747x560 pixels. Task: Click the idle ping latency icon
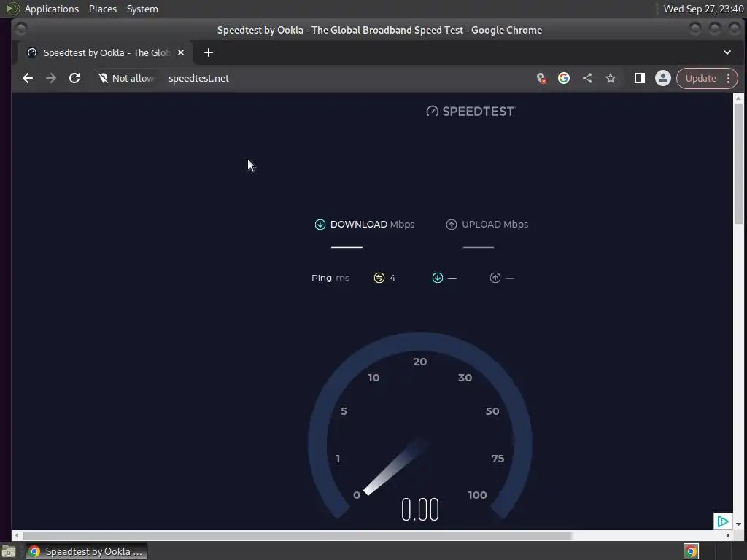tap(379, 278)
